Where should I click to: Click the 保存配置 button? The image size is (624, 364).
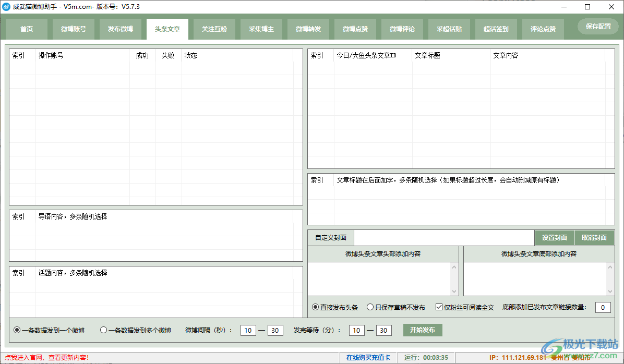598,26
